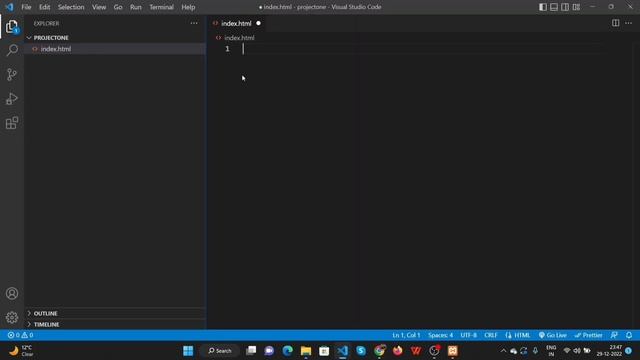The width and height of the screenshot is (640, 360).
Task: Open the Help menu
Action: (x=188, y=7)
